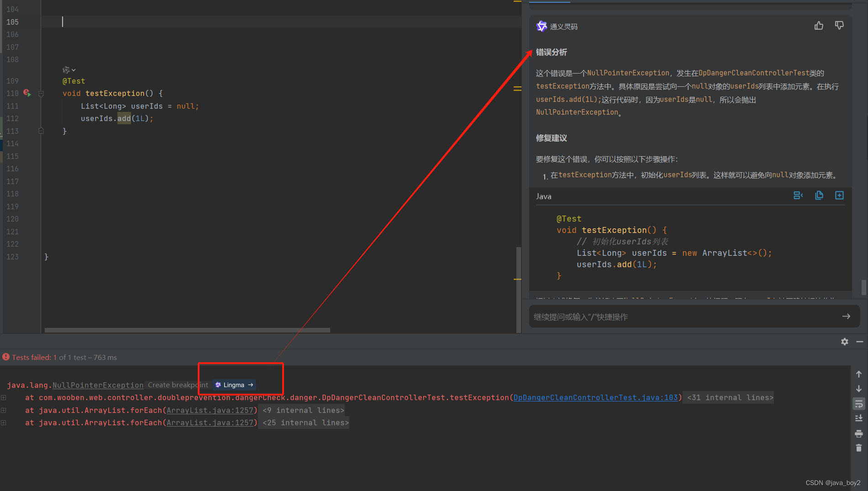Click Create breakpoint link
868x491 pixels.
click(x=178, y=385)
